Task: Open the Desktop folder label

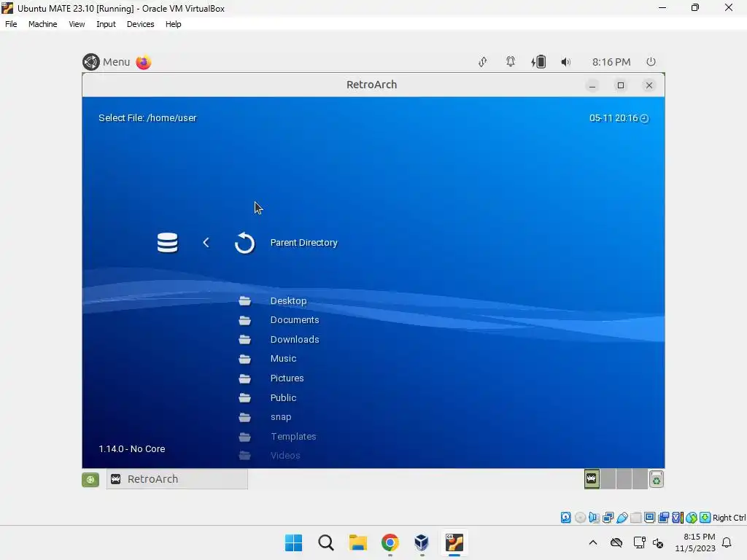Action: (x=288, y=300)
